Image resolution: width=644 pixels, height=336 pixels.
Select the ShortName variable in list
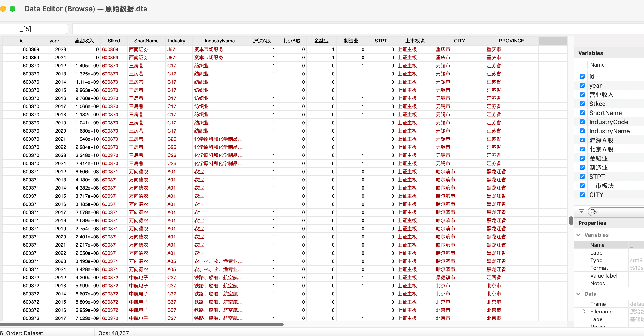tap(605, 113)
